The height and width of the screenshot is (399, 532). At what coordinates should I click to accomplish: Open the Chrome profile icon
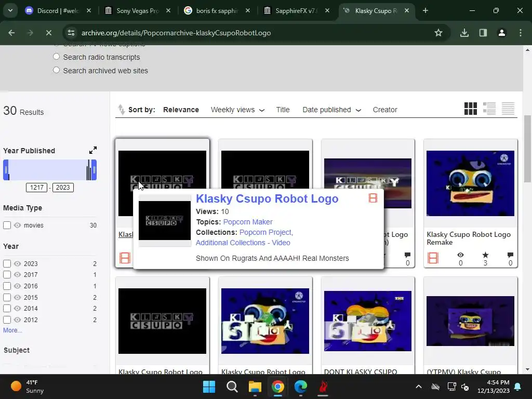click(x=501, y=33)
